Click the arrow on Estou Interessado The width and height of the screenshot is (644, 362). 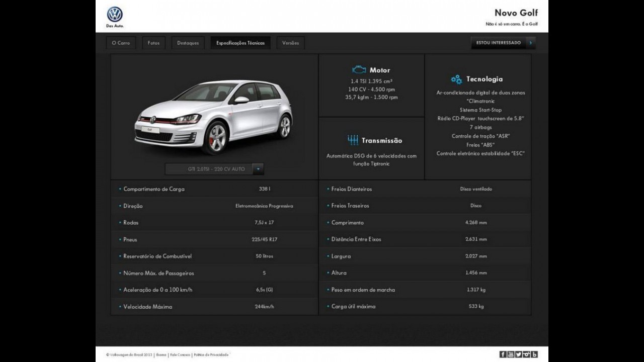530,43
